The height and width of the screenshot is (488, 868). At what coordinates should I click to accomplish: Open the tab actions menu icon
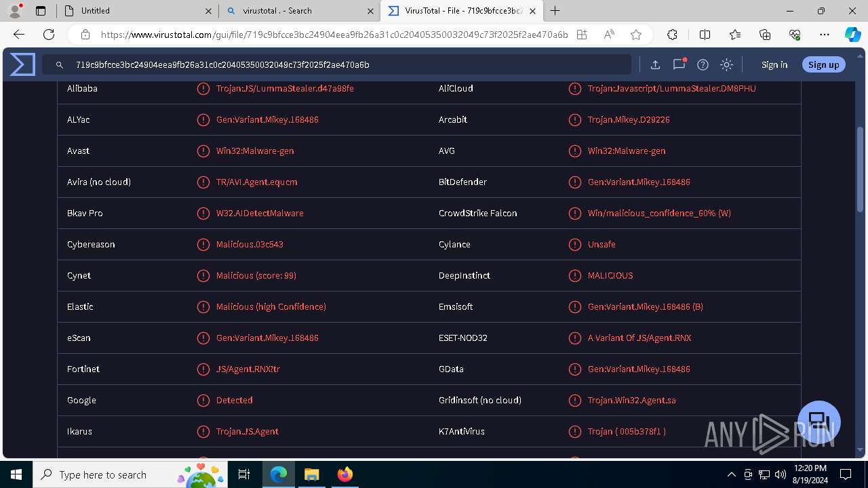tap(41, 11)
